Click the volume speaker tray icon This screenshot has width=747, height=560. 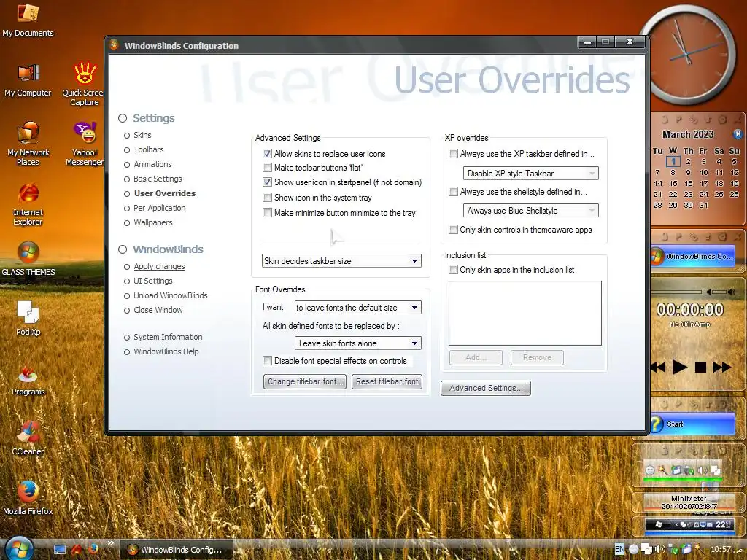pyautogui.click(x=660, y=549)
